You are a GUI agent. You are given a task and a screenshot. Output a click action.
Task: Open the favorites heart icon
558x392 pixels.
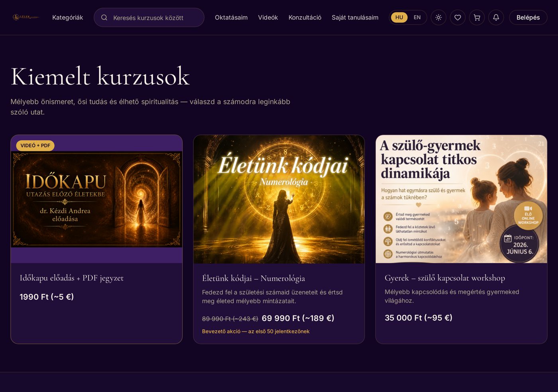(x=458, y=18)
